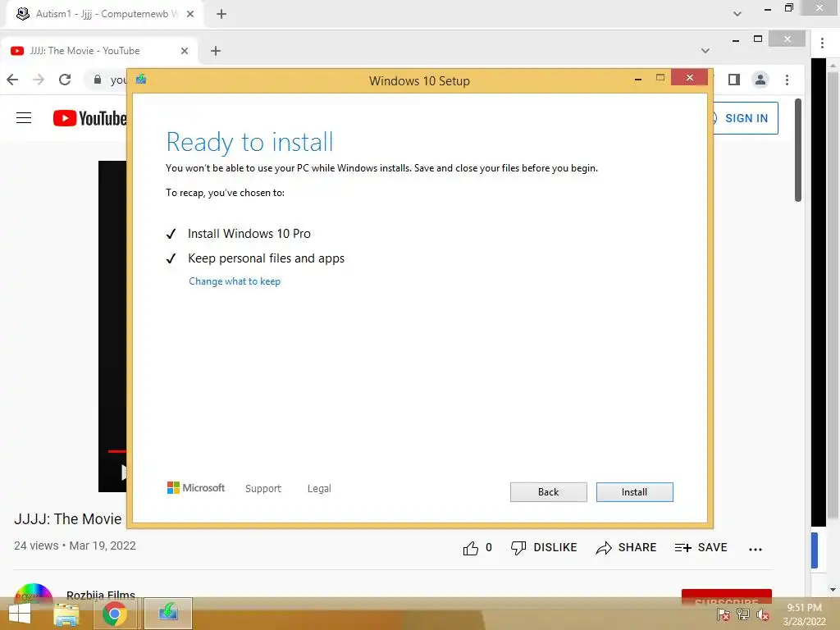
Task: Click the red SUBSCRIBE button
Action: tap(727, 596)
